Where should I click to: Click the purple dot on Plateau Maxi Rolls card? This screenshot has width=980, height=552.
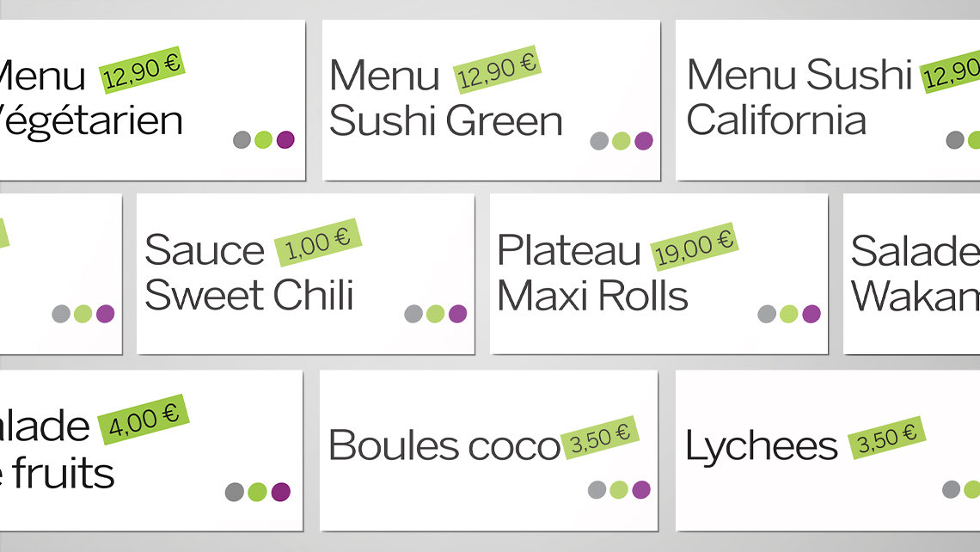tap(811, 314)
